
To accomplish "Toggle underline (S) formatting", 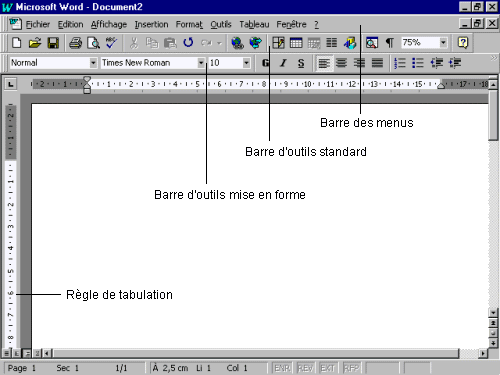I will [301, 63].
